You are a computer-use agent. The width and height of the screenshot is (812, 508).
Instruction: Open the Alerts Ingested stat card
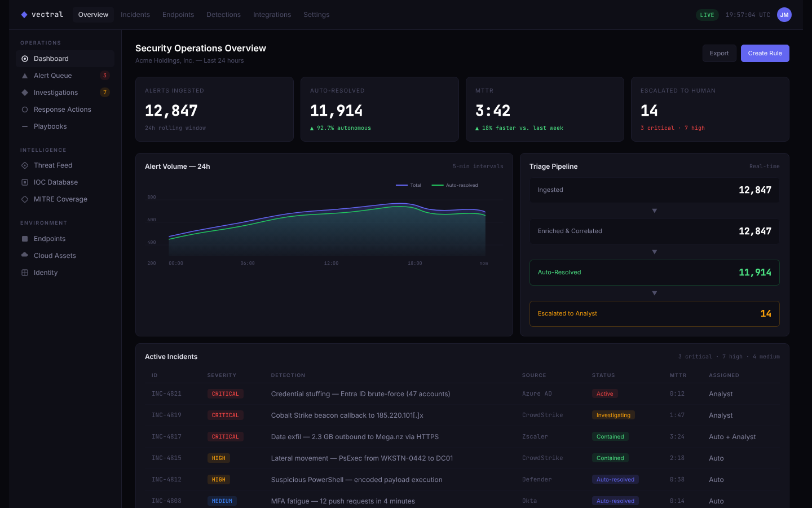(x=214, y=110)
